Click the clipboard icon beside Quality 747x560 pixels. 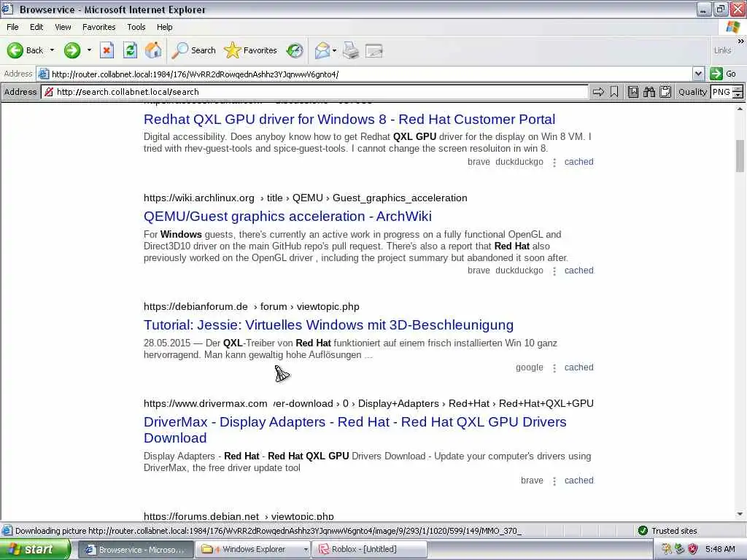(x=665, y=92)
